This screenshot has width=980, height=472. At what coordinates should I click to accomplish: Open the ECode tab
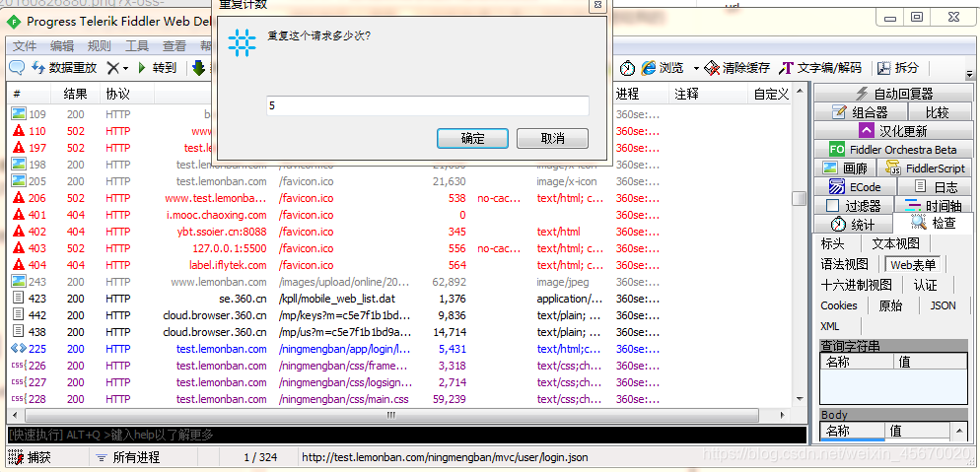click(x=855, y=186)
